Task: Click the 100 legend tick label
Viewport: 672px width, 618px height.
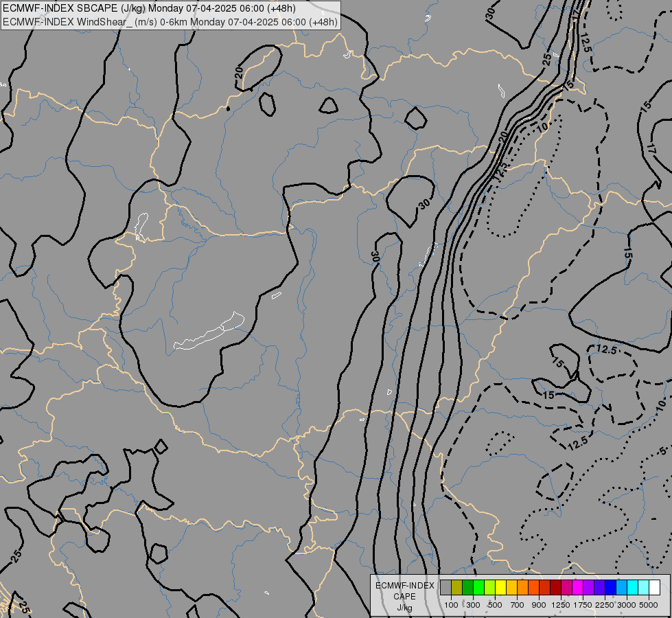Action: pos(451,605)
